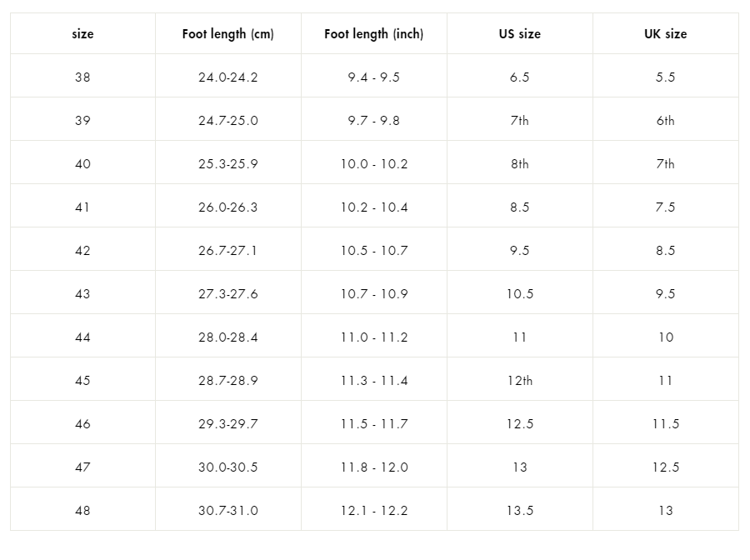
Task: Click the US size 8.5 cell
Action: coord(519,207)
